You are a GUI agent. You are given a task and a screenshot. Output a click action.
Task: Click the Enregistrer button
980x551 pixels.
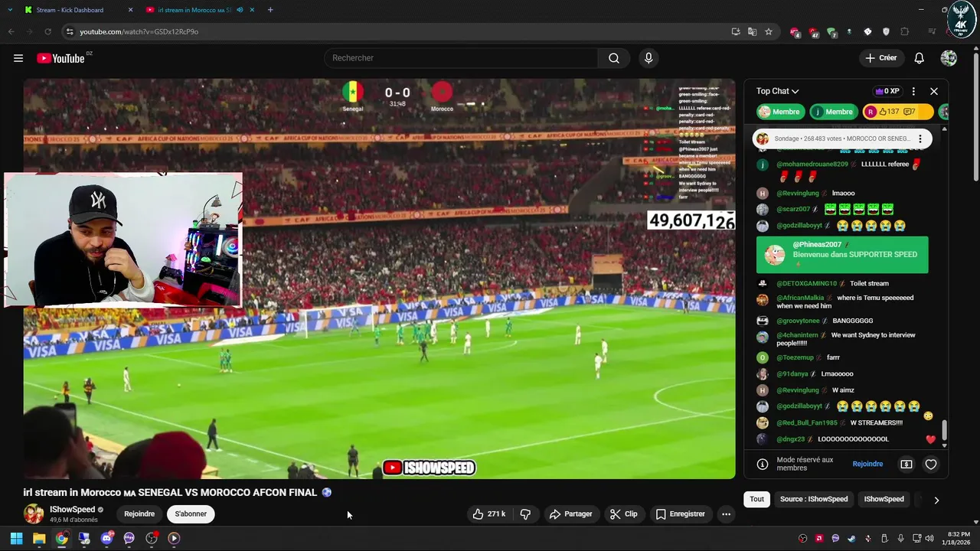(680, 514)
